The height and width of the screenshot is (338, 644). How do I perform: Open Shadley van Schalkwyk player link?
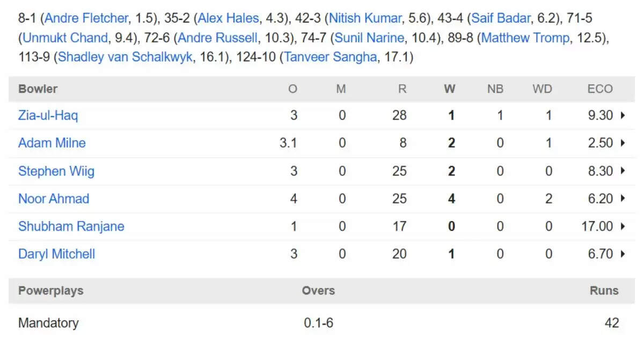pos(125,57)
